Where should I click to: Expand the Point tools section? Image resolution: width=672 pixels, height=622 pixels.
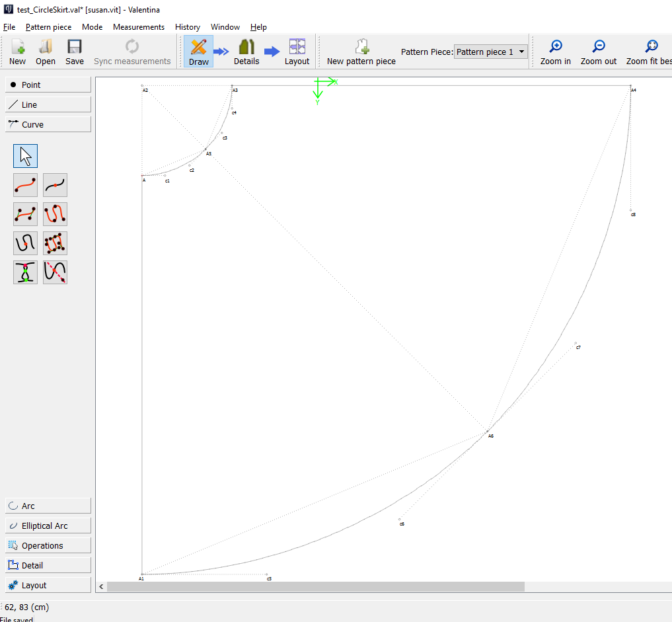[48, 85]
